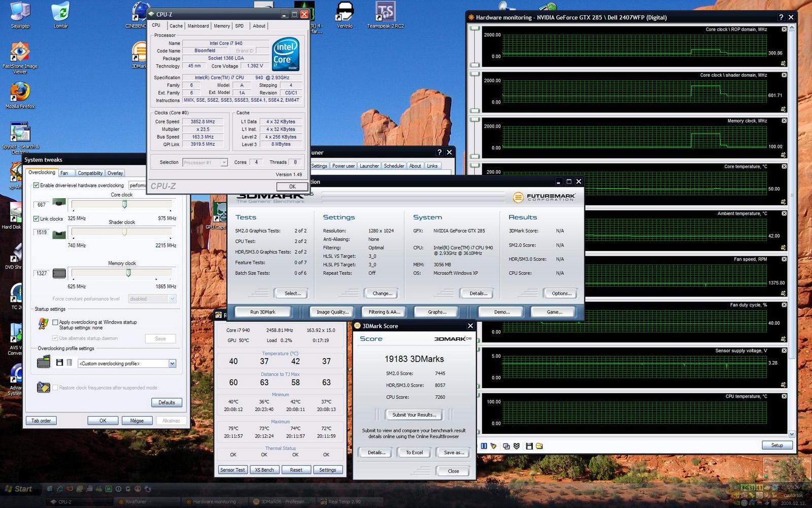
Task: Open Memory tab in CPU-Z
Action: [x=222, y=26]
